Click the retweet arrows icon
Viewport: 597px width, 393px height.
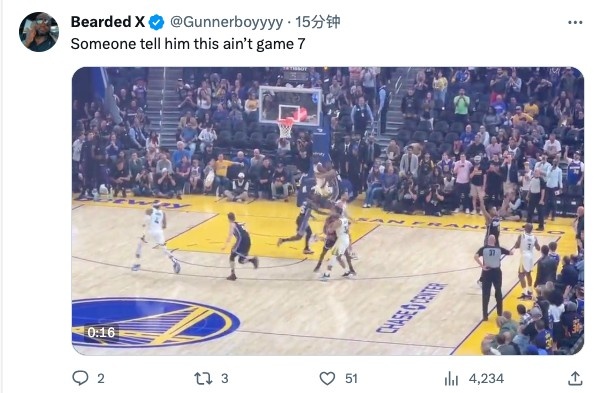pos(203,379)
